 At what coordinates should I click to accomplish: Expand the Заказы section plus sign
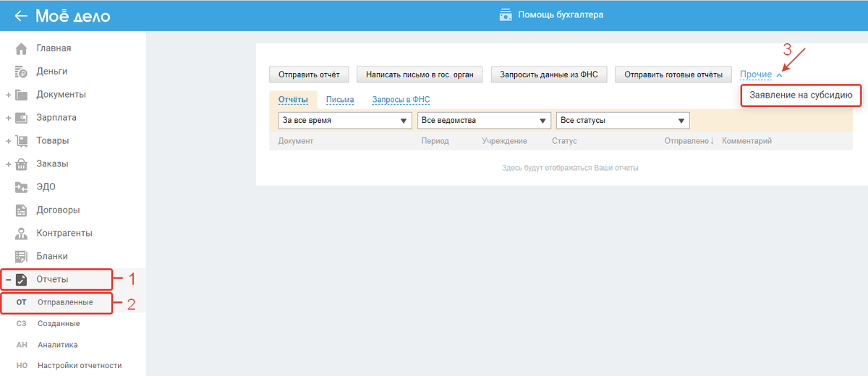pos(8,164)
